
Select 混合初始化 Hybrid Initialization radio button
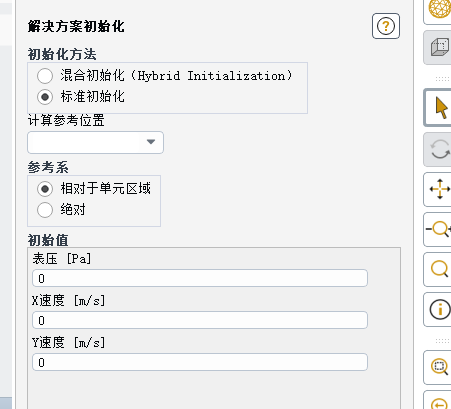(45, 76)
